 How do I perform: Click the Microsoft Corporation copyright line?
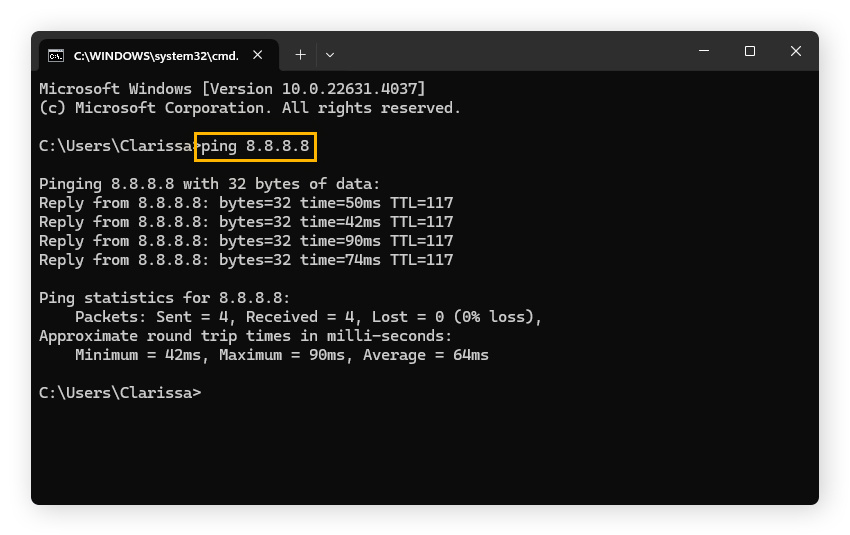pyautogui.click(x=250, y=107)
